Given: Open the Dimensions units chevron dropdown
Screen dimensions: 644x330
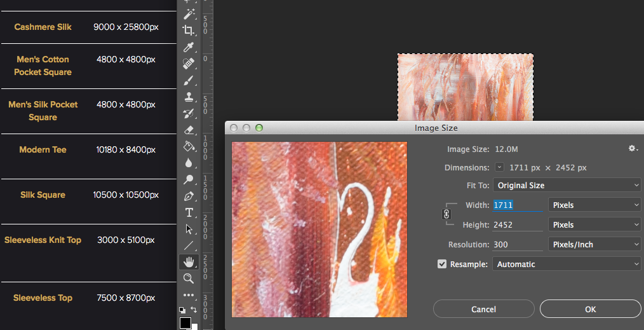Looking at the screenshot, I should pyautogui.click(x=499, y=167).
